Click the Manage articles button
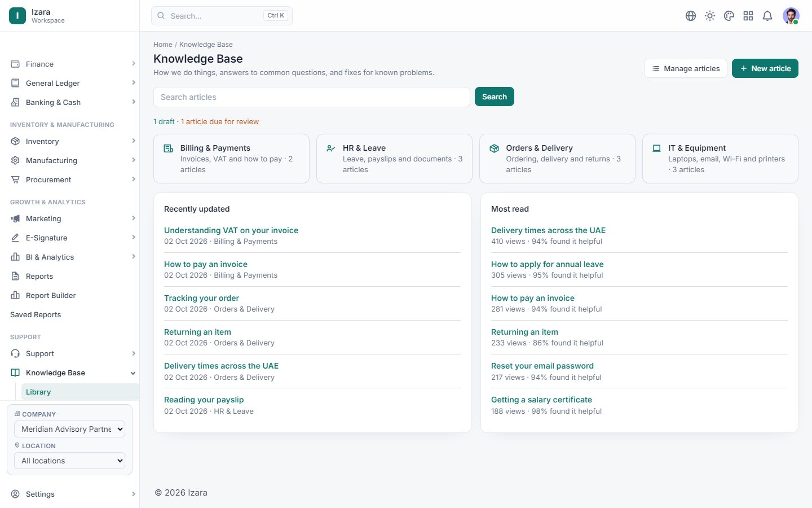The image size is (812, 508). [686, 68]
